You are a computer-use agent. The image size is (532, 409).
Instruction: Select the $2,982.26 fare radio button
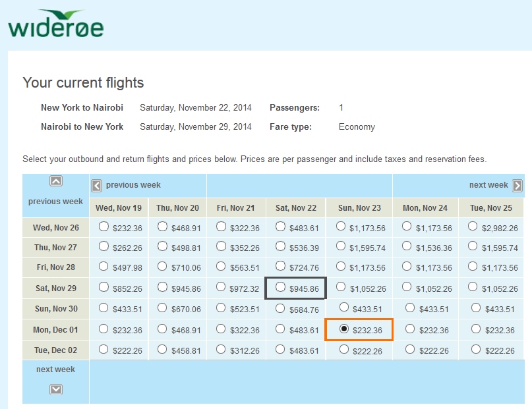[473, 227]
